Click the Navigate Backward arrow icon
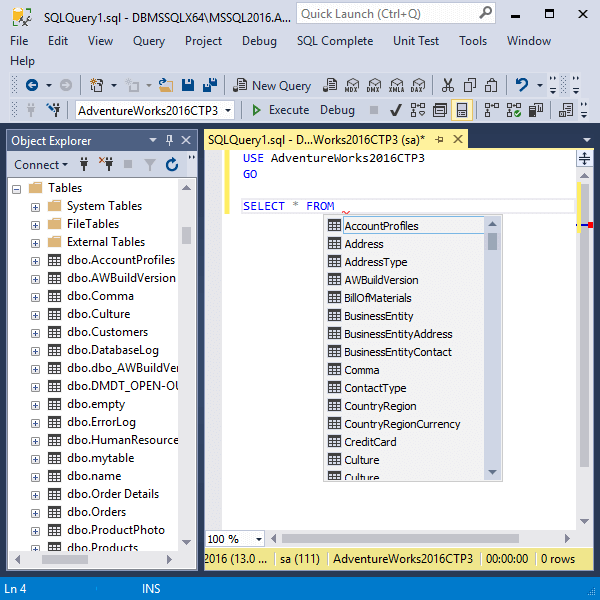Screen dimensions: 600x600 coord(32,85)
